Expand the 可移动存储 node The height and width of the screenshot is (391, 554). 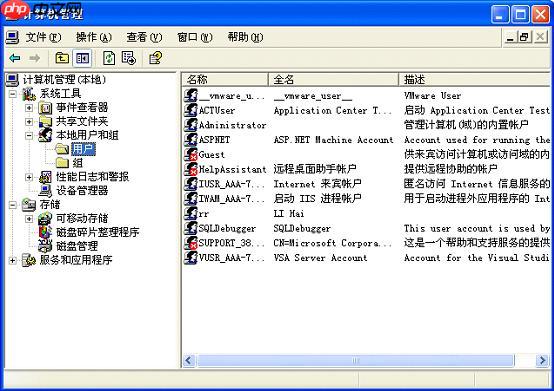point(29,219)
